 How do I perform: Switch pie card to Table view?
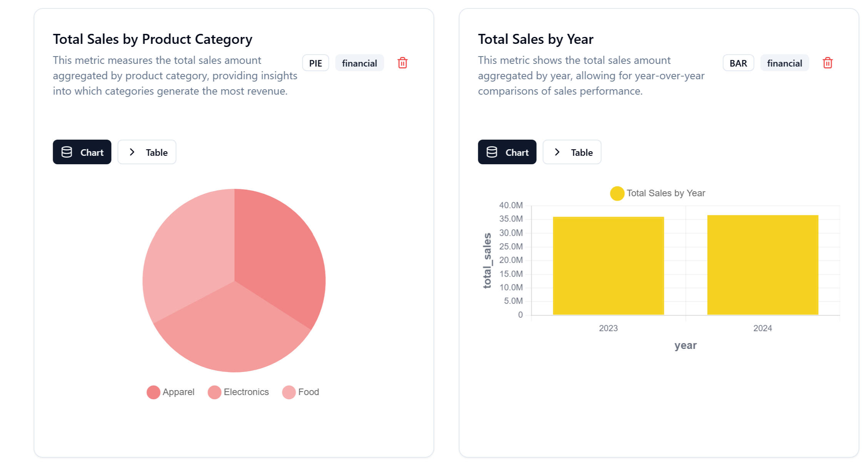pos(147,152)
